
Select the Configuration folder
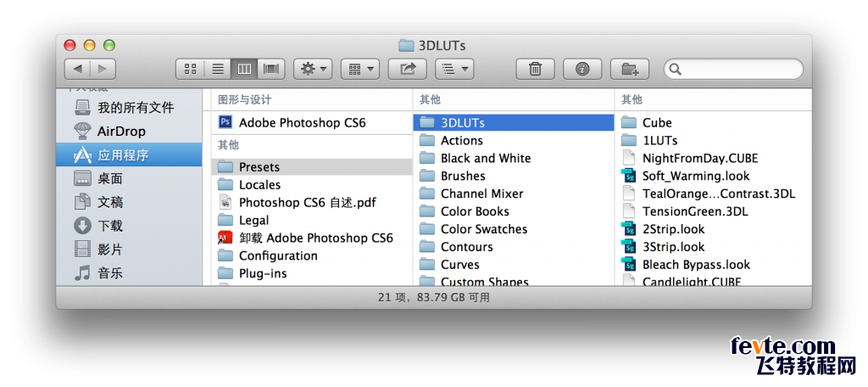312,255
